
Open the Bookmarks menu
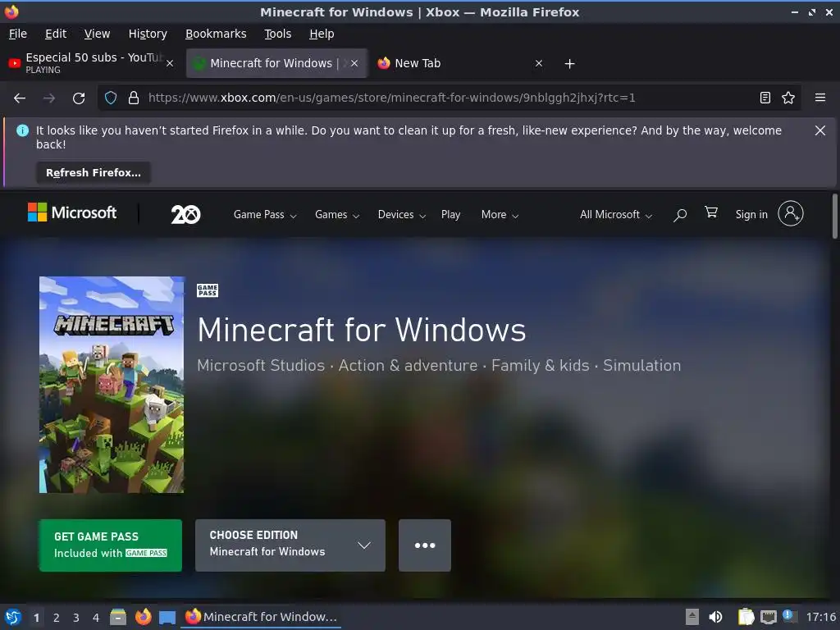(216, 34)
